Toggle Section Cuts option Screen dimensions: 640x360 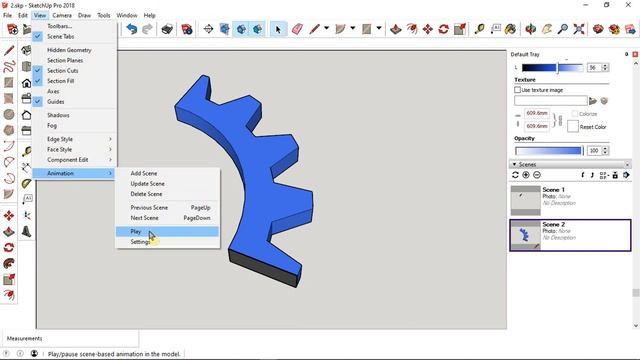click(x=62, y=71)
